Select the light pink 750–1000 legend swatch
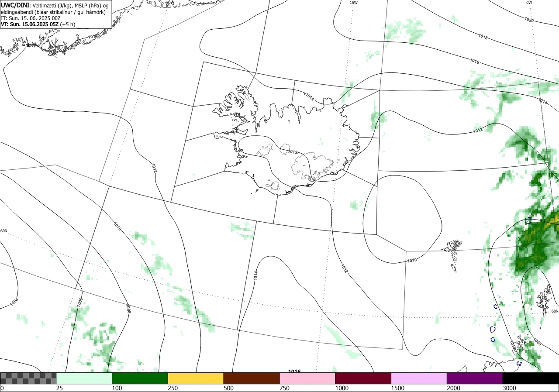Image resolution: width=559 pixels, height=392 pixels. (x=307, y=378)
